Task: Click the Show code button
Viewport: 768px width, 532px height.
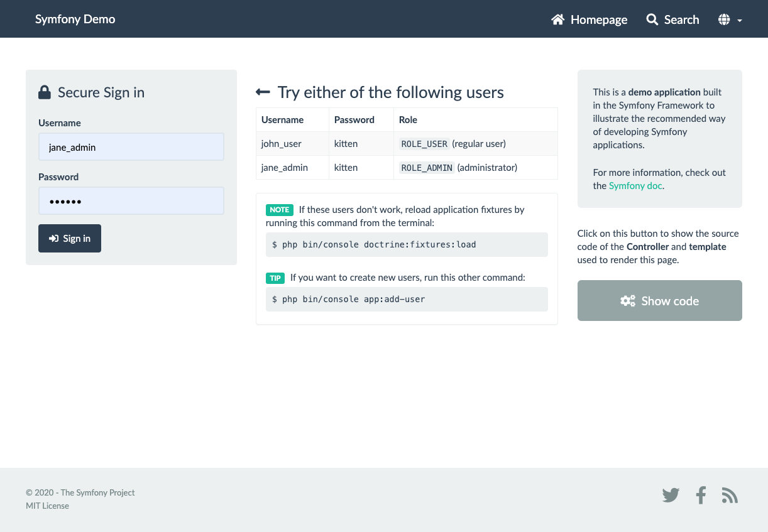Action: (659, 300)
